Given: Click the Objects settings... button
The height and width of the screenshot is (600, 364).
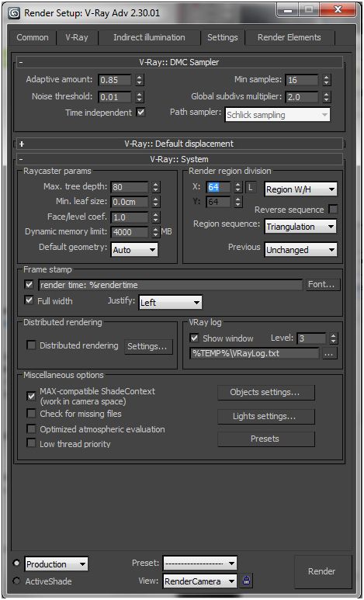Looking at the screenshot, I should (x=266, y=393).
